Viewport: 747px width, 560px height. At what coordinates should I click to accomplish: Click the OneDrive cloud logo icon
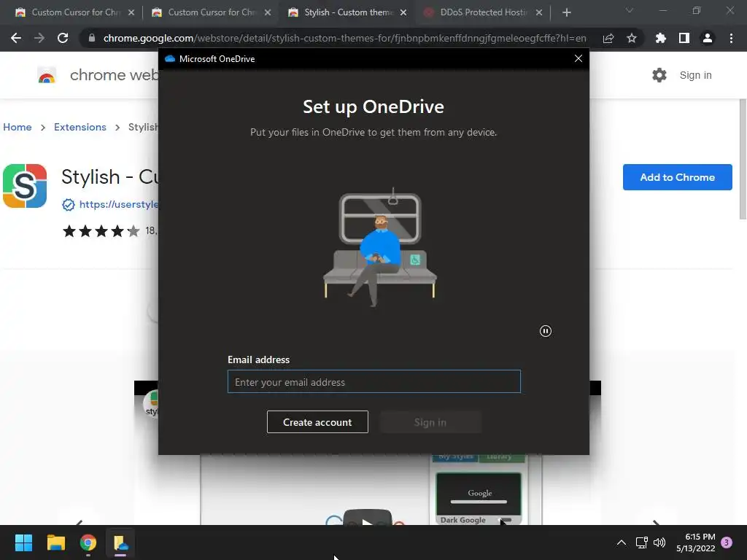(169, 58)
